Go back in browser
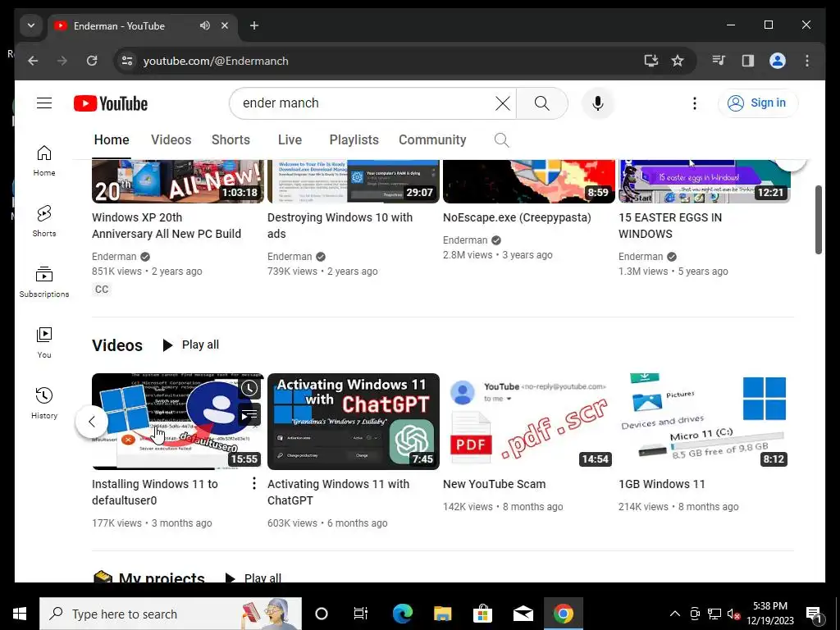Screen dimensions: 840x630 (33, 61)
